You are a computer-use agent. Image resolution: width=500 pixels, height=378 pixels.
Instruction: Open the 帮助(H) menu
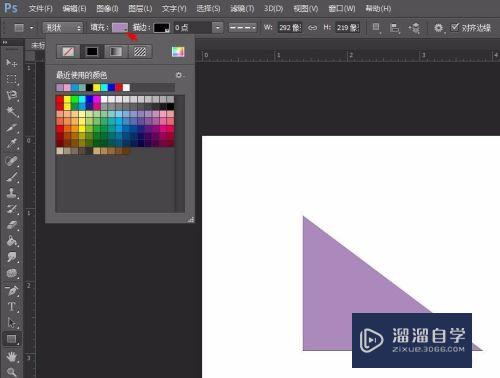coord(378,8)
